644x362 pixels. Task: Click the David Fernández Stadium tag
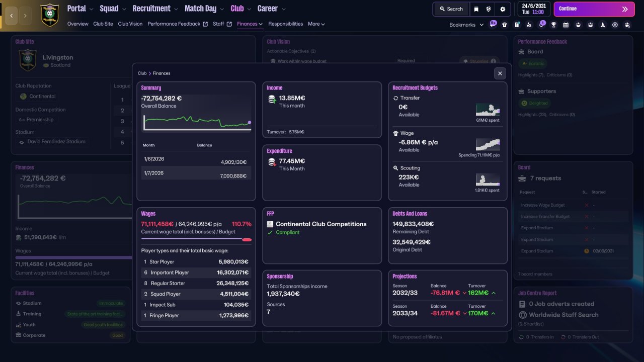[x=52, y=142]
